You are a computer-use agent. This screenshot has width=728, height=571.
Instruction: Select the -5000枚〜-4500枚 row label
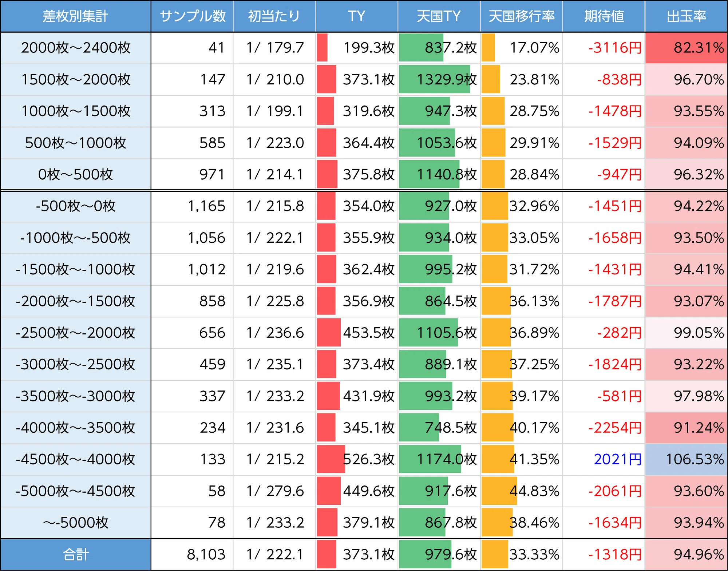75,491
